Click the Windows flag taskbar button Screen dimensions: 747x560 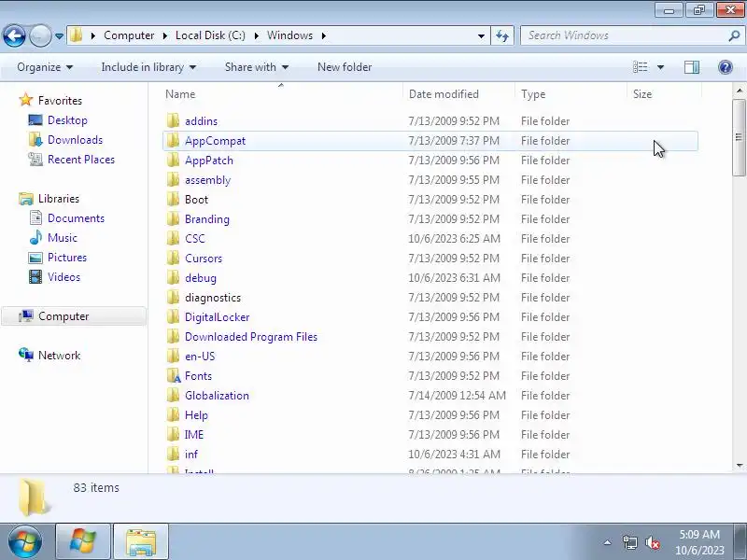[83, 541]
